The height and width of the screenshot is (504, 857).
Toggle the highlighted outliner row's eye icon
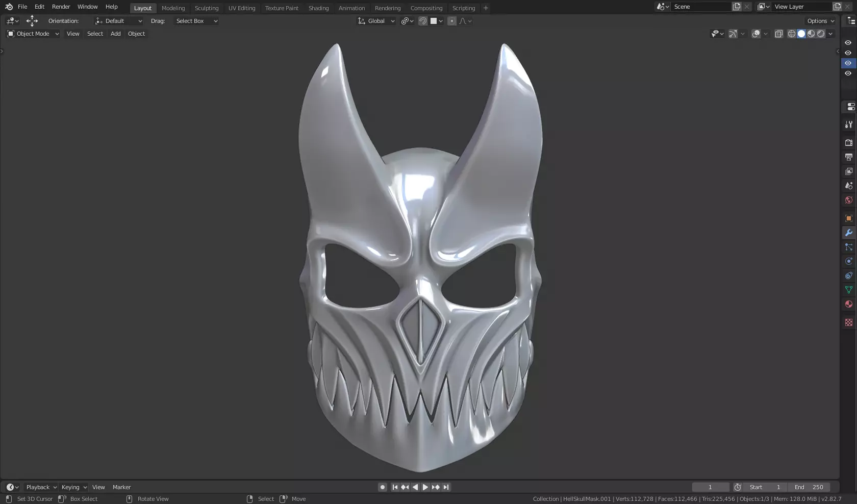[x=848, y=63]
